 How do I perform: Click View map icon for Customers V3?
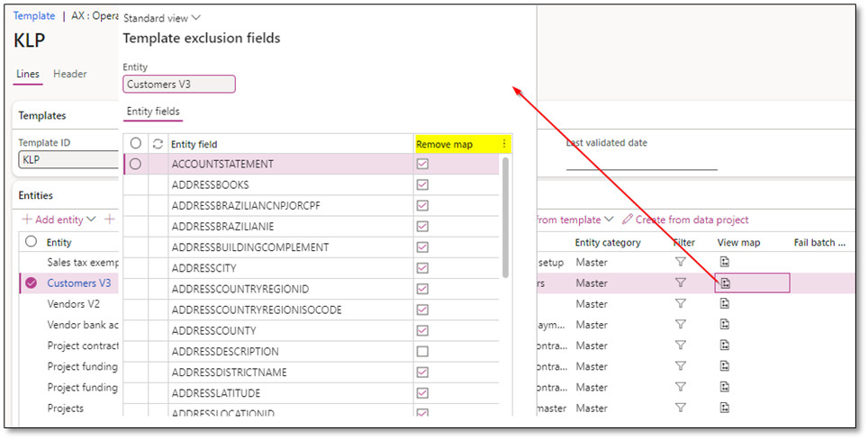[x=725, y=283]
